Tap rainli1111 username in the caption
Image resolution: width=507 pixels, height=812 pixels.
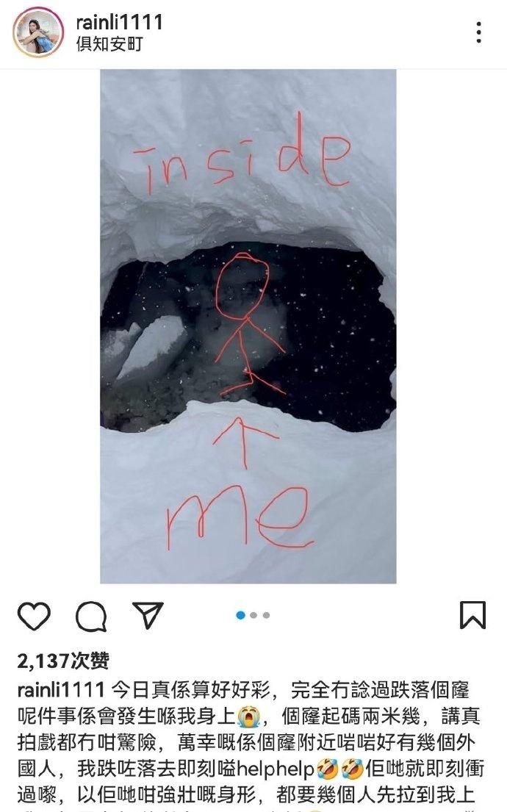click(62, 690)
